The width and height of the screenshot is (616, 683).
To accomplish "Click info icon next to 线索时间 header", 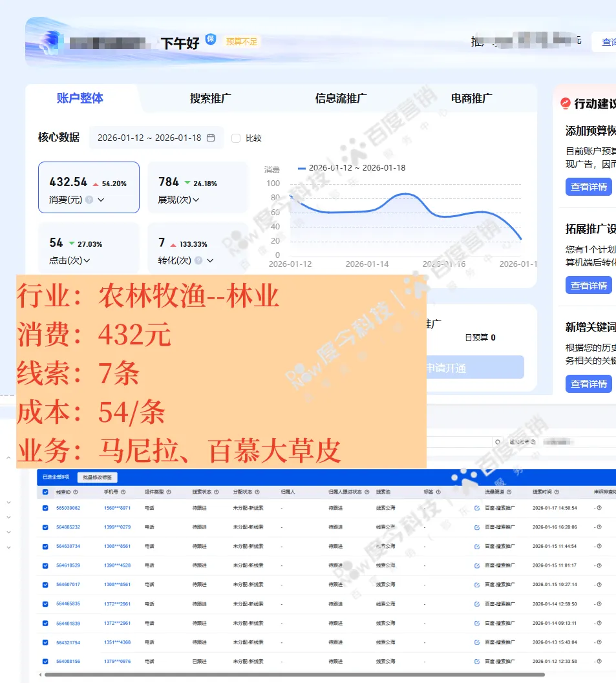I will click(557, 492).
